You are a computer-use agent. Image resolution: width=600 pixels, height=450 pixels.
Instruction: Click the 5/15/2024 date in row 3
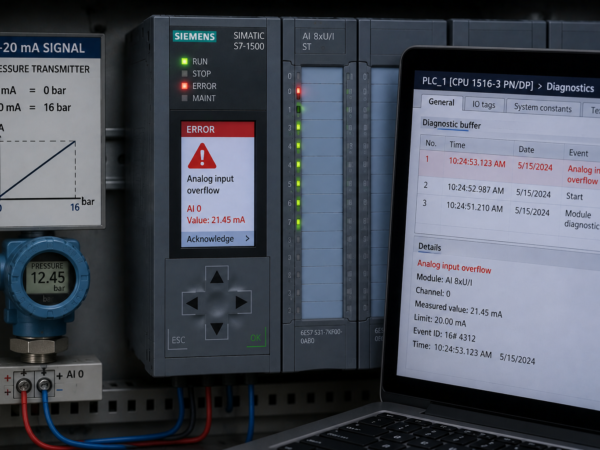(532, 211)
